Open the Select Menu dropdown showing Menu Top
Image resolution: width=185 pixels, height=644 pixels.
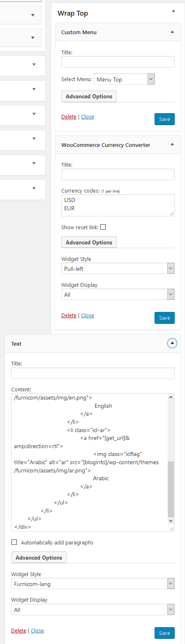[x=124, y=79]
